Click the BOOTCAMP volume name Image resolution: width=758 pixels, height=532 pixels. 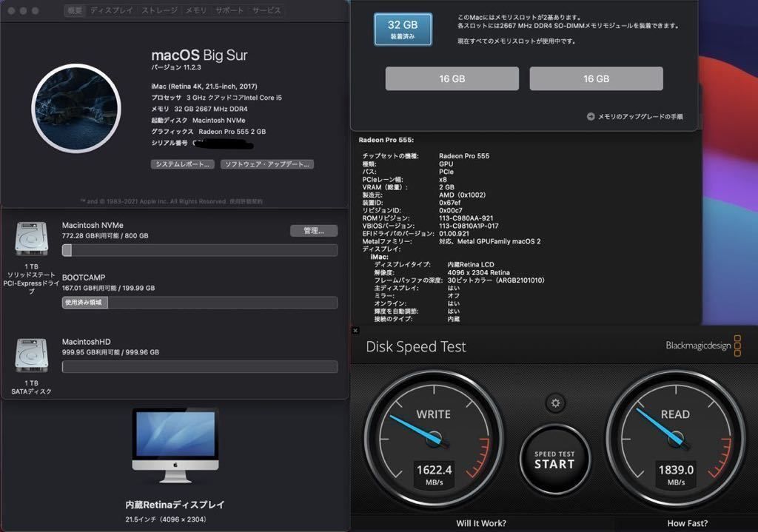[84, 277]
